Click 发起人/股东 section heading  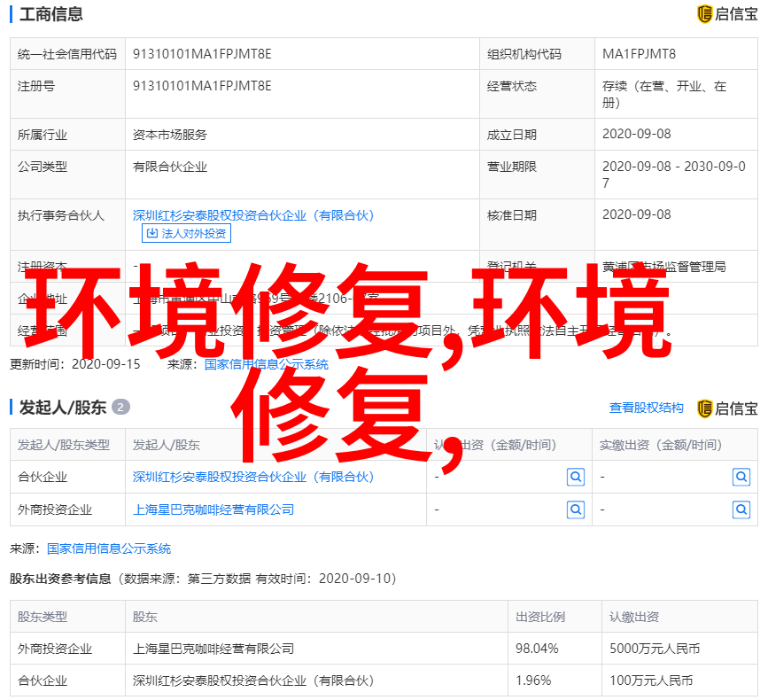(x=62, y=407)
